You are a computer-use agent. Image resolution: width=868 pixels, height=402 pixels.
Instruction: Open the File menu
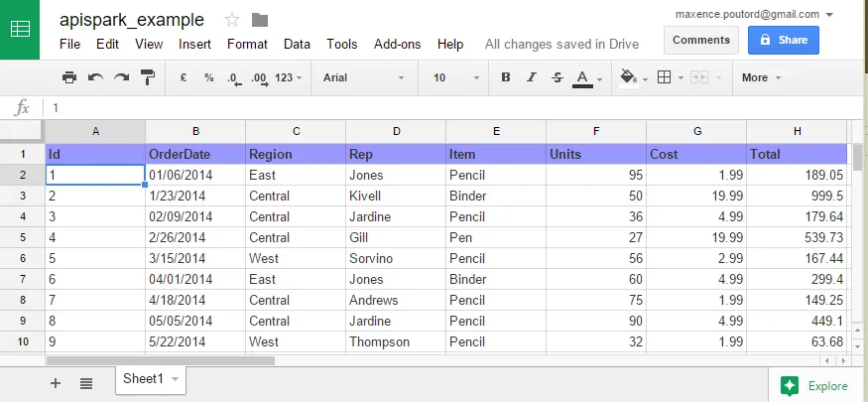[69, 45]
